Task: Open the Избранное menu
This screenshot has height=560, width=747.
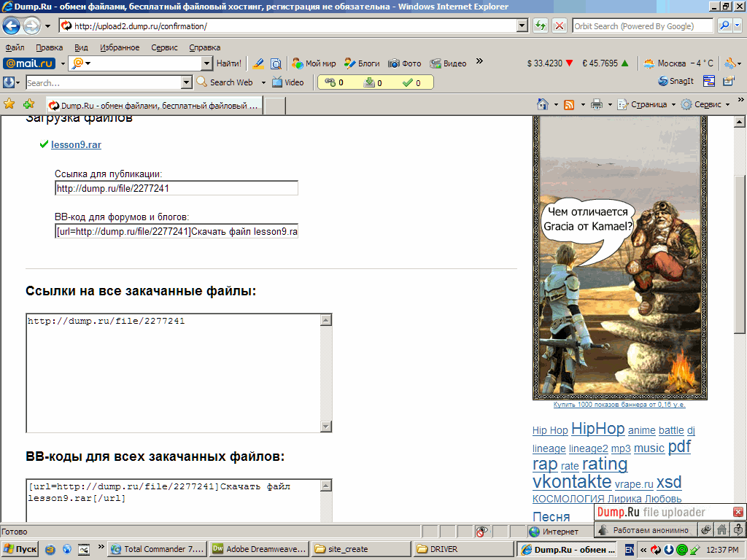Action: [120, 47]
